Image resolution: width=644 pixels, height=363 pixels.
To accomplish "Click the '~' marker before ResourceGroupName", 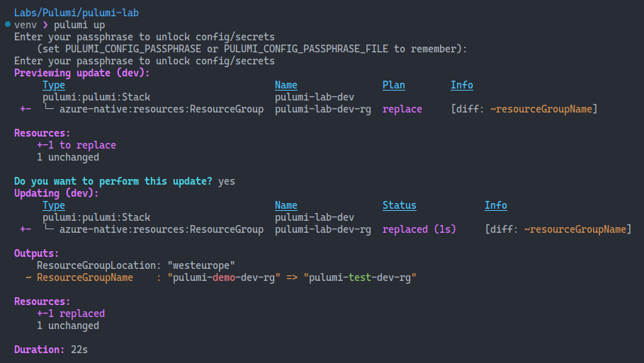I will tap(28, 277).
